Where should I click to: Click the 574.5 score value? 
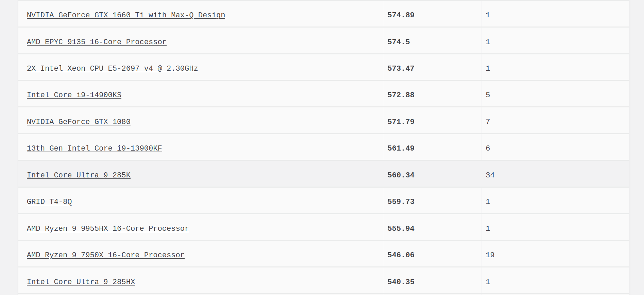(399, 42)
